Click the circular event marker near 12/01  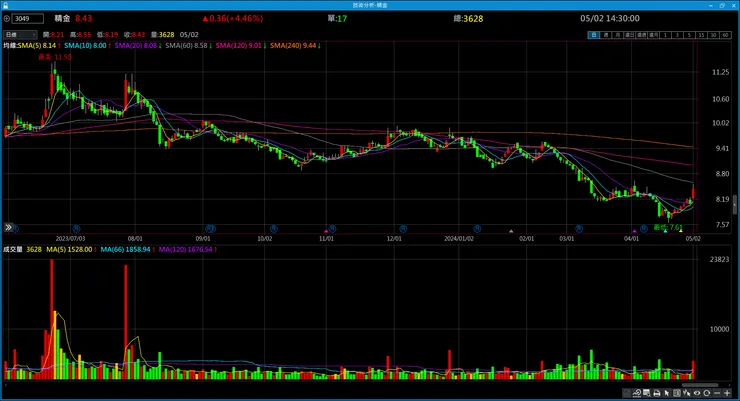(403, 229)
